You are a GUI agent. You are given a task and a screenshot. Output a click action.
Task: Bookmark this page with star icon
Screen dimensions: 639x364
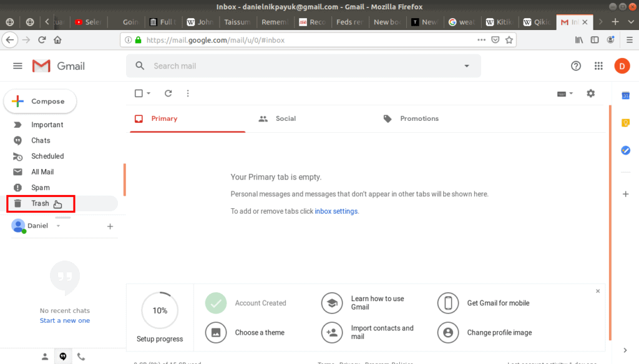(x=509, y=40)
